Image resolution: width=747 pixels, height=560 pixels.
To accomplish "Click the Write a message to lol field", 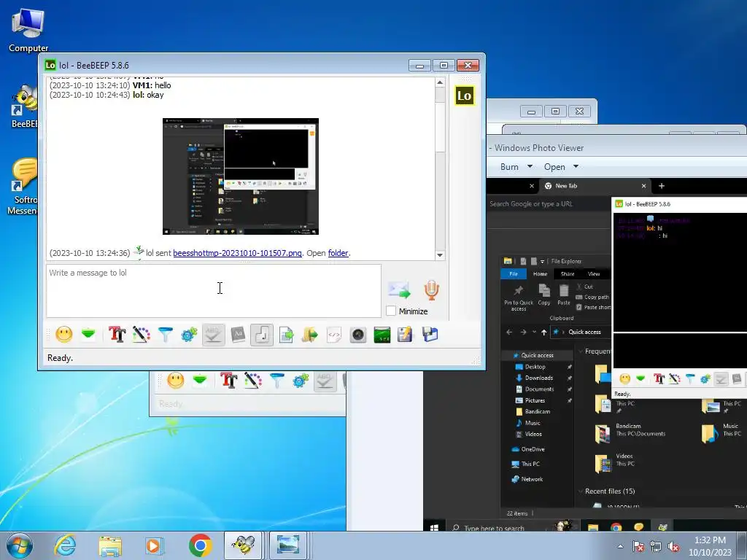I will tap(214, 290).
